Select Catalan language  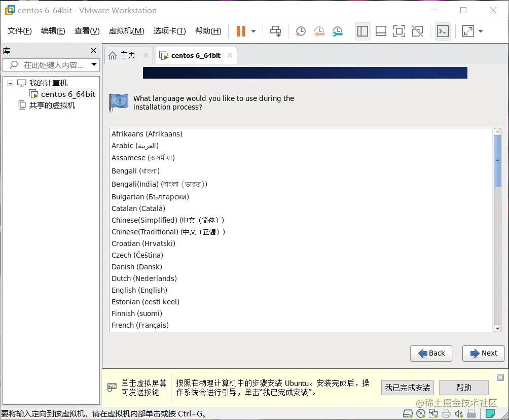(x=301, y=208)
